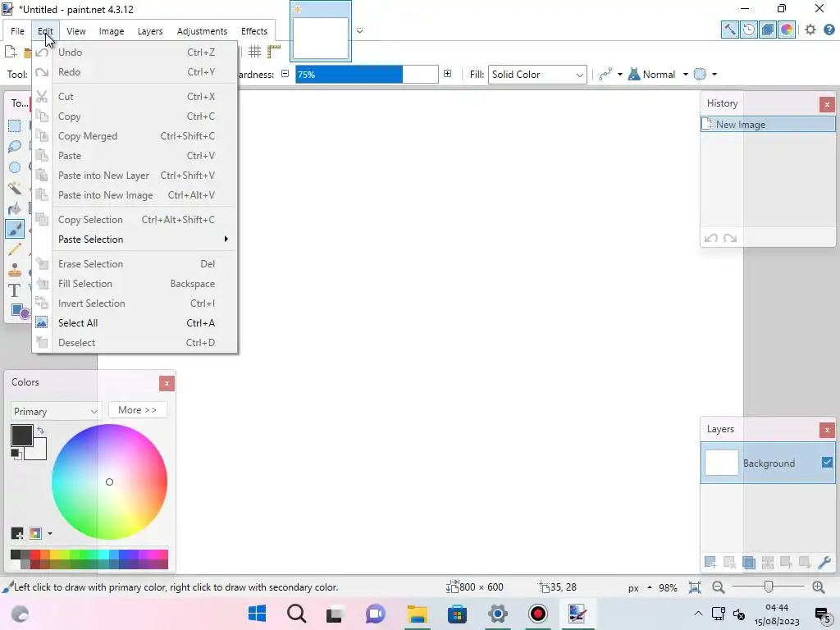This screenshot has width=840, height=630.
Task: Close the Colors panel
Action: point(167,383)
